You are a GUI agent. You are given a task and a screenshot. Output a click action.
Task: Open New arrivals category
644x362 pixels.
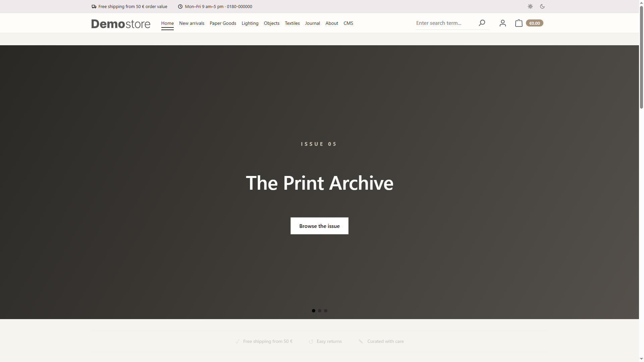[192, 23]
